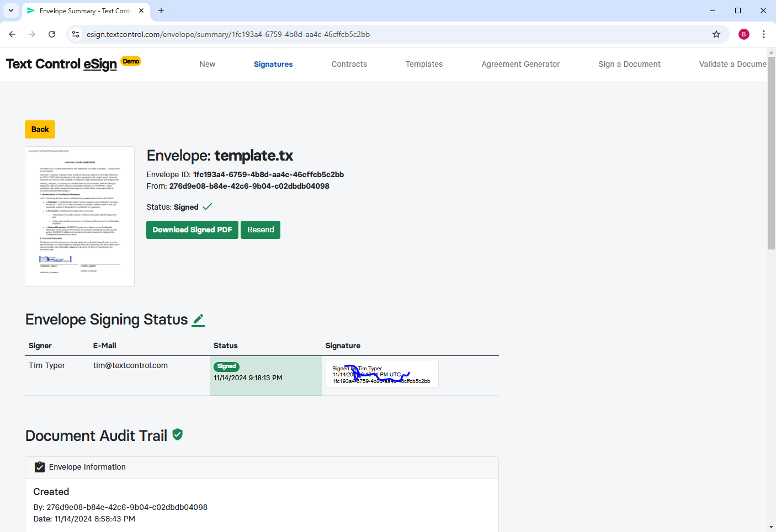
Task: Select the Envelope Summary browser tab
Action: (x=86, y=10)
